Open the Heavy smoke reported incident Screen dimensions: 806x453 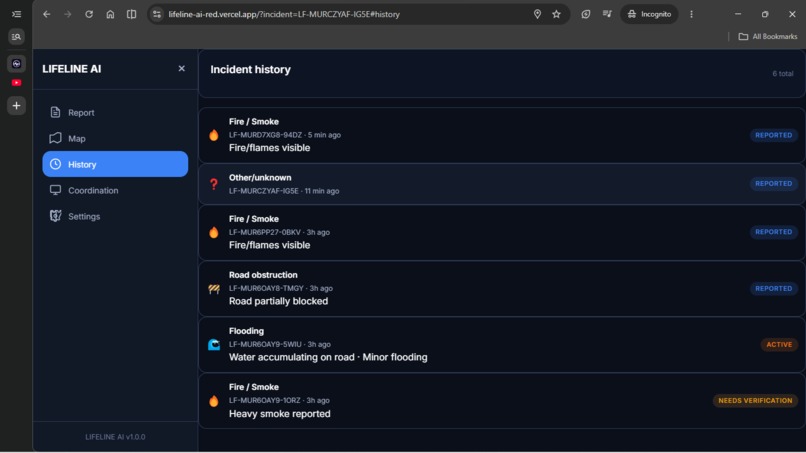click(502, 401)
